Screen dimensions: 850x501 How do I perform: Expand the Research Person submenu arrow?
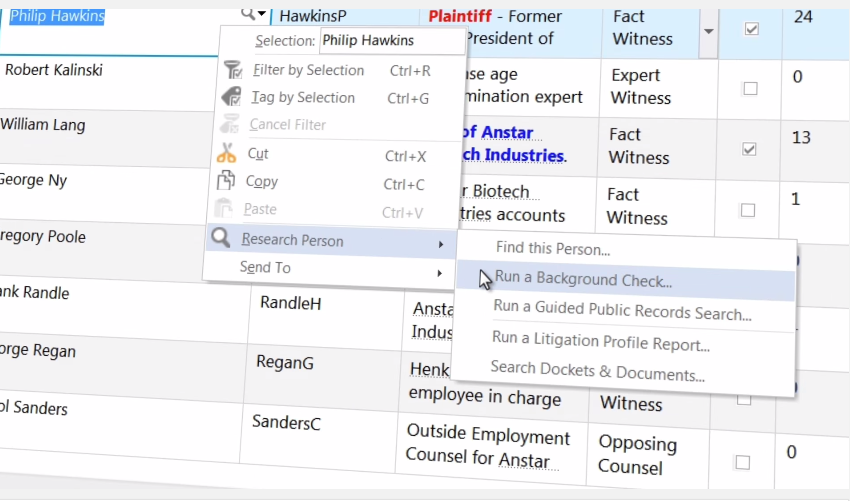pyautogui.click(x=441, y=245)
